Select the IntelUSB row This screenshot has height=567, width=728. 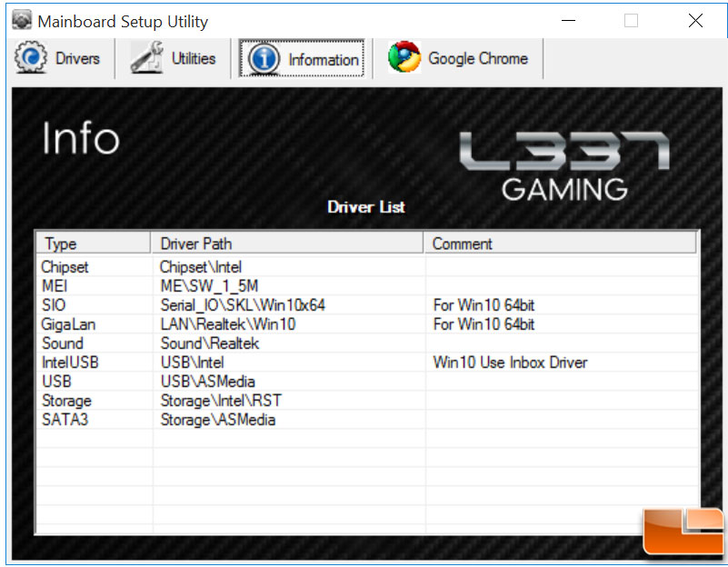[367, 362]
